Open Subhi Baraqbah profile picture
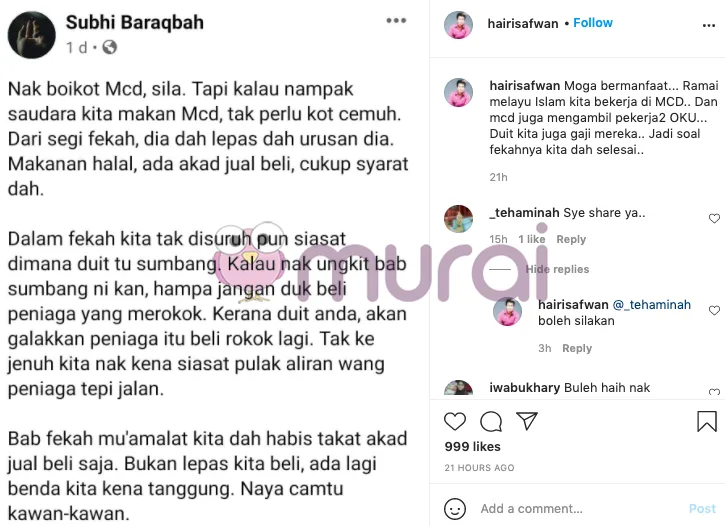Screen dimensions: 725x526 tap(31, 35)
